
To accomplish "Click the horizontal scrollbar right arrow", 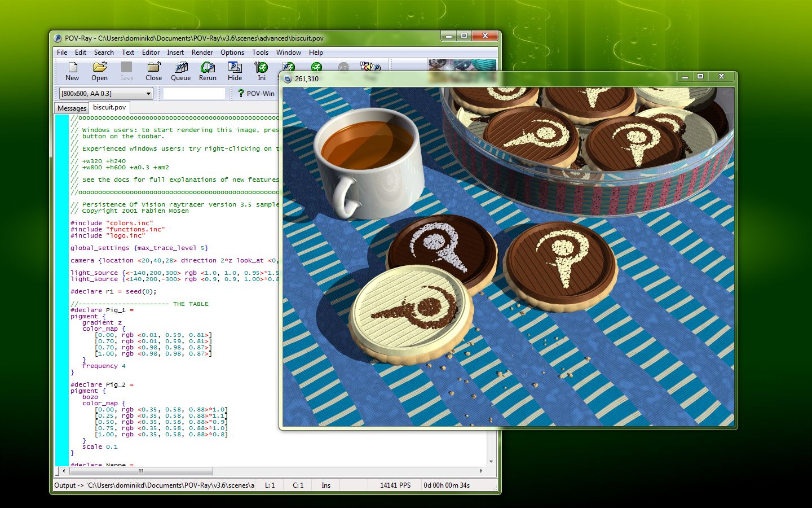I will click(x=481, y=470).
